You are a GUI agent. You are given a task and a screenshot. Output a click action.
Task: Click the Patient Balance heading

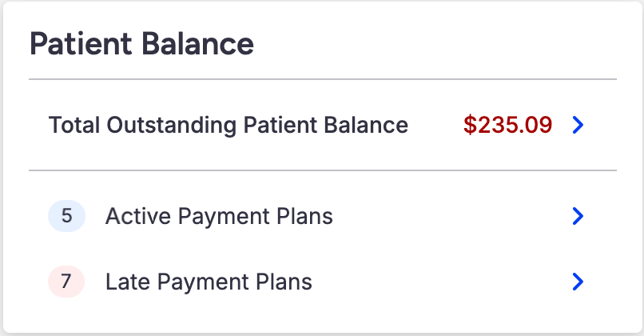[141, 44]
